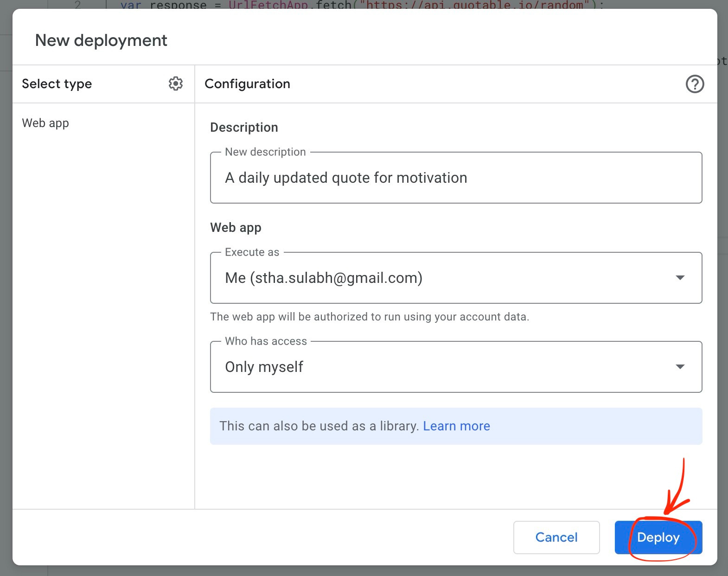
Task: Click the gear icon beside Select type
Action: pyautogui.click(x=176, y=84)
